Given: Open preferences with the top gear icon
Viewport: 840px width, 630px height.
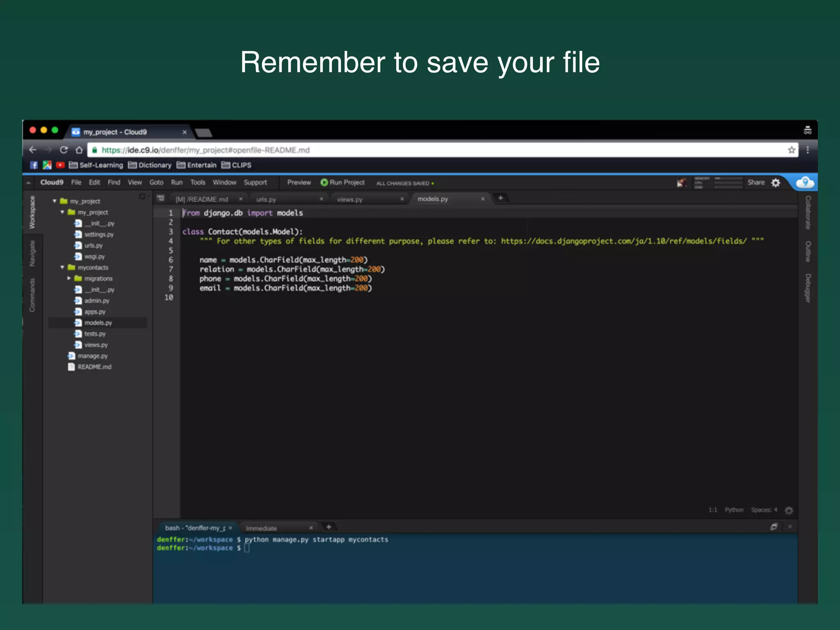Looking at the screenshot, I should click(776, 183).
